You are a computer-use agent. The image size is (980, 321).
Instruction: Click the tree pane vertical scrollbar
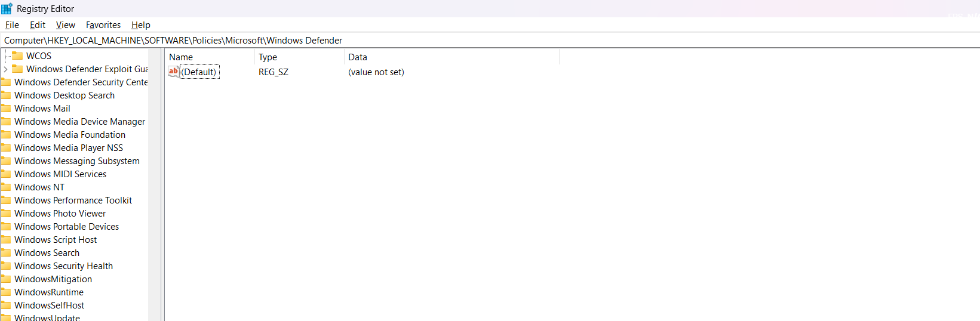[x=155, y=185]
